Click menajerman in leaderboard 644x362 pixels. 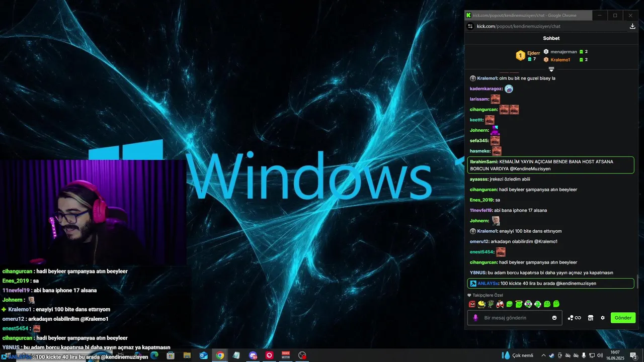[x=563, y=52]
